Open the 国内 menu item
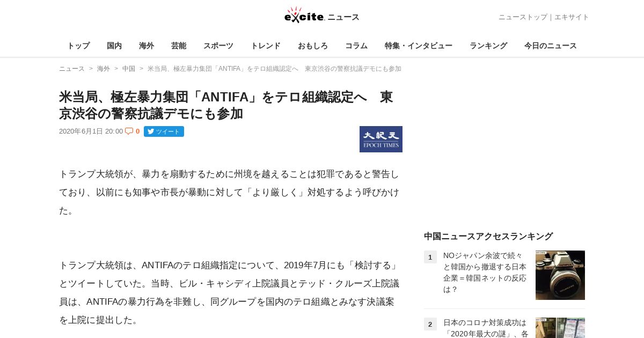 pos(114,46)
